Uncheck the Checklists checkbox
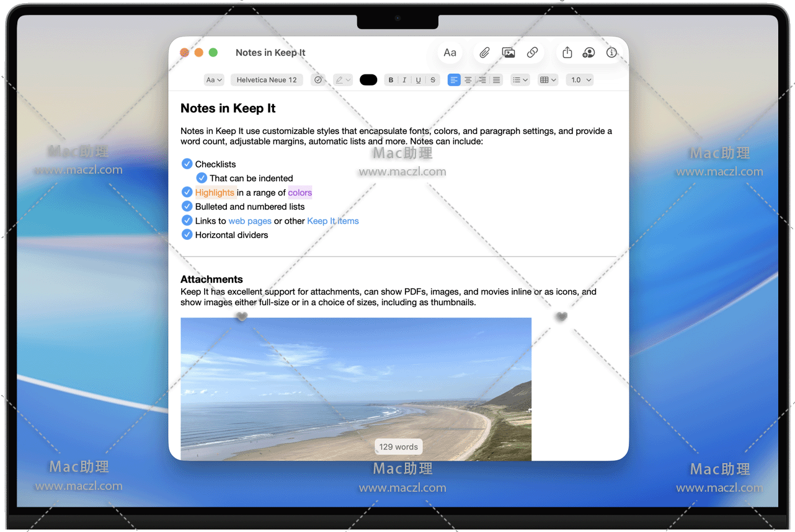The width and height of the screenshot is (795, 532). [x=187, y=164]
